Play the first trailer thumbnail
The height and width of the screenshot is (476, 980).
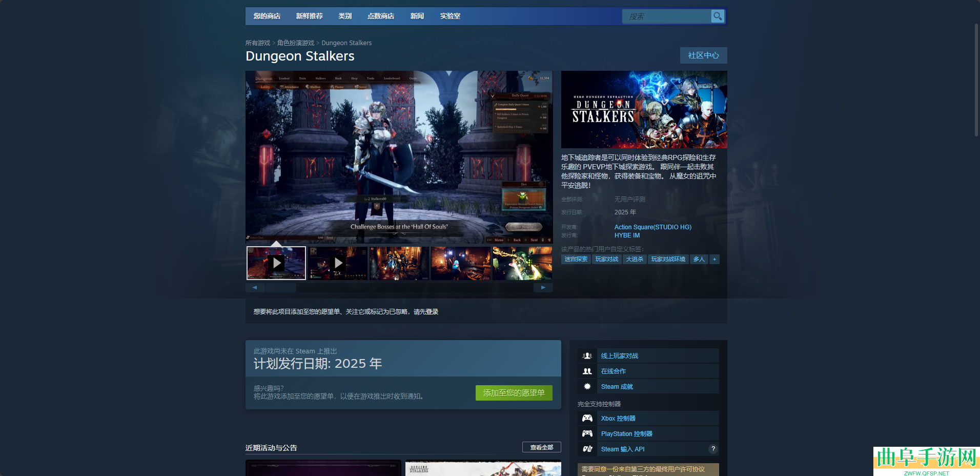(276, 263)
